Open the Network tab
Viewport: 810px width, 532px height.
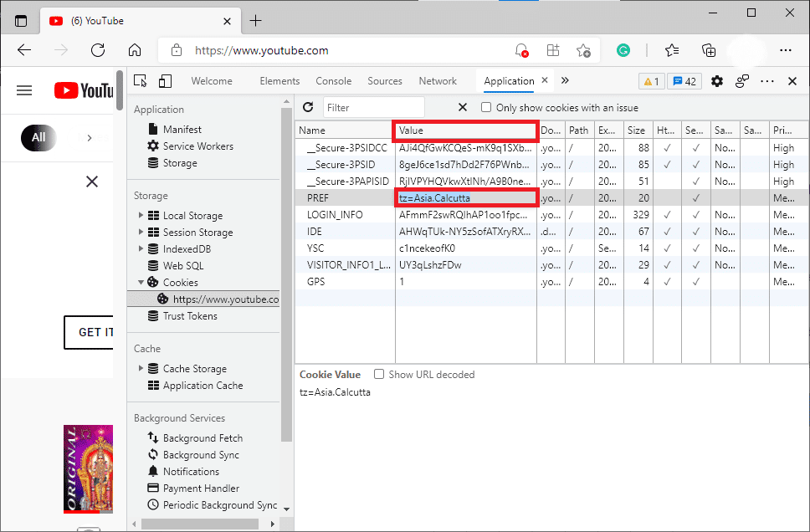coord(438,81)
